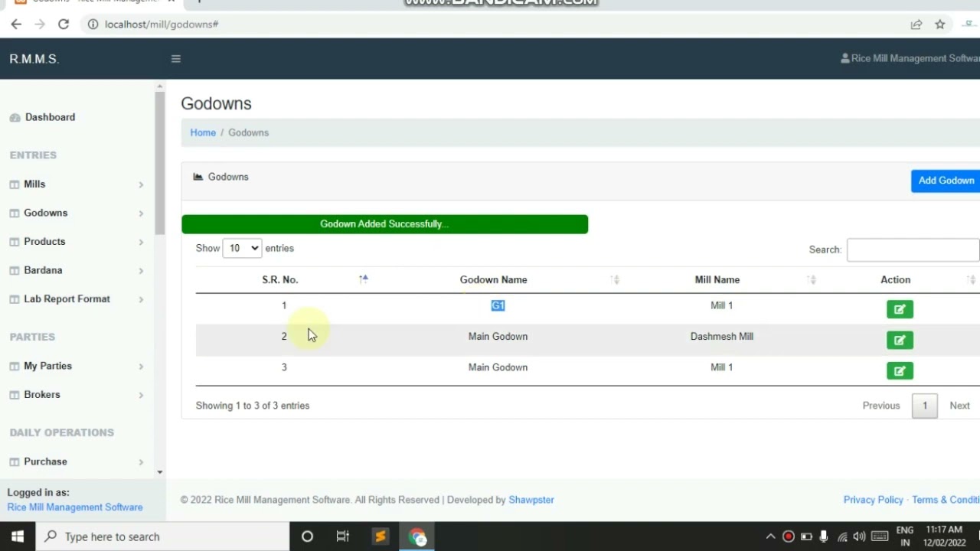The height and width of the screenshot is (551, 980).
Task: Expand the Godowns sidebar menu
Action: pos(141,214)
